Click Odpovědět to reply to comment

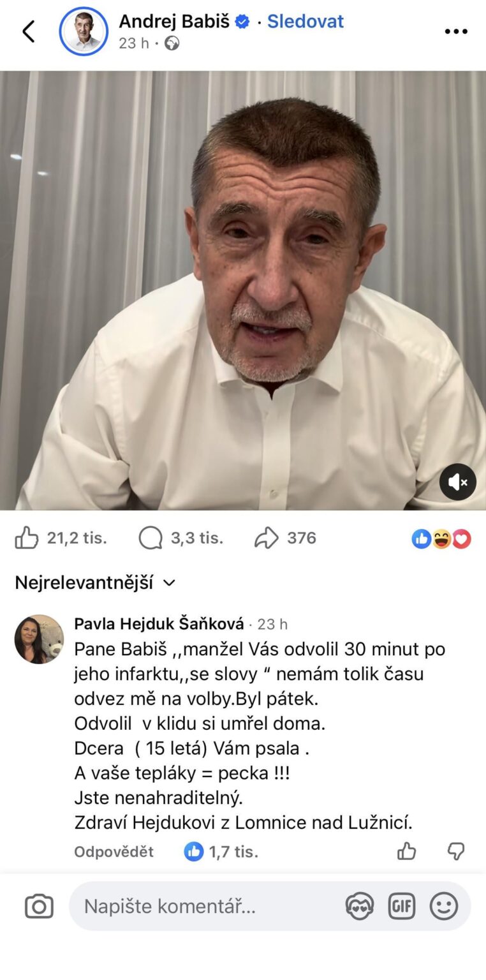click(114, 852)
